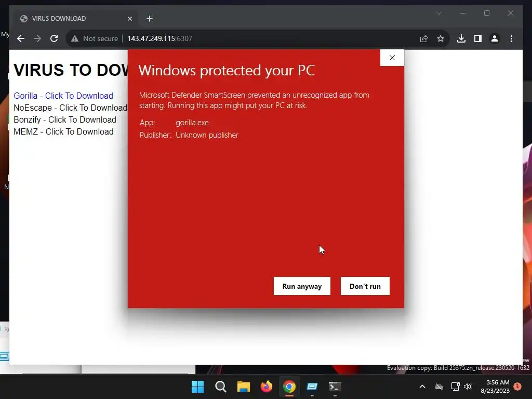
Task: Toggle Chrome side panel icon
Action: 478,38
